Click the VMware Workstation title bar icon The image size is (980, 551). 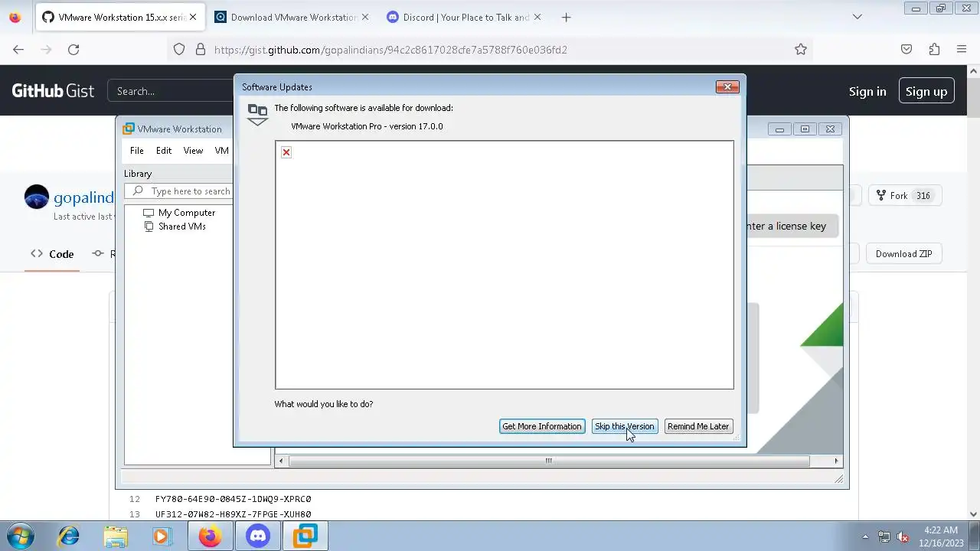pos(129,129)
